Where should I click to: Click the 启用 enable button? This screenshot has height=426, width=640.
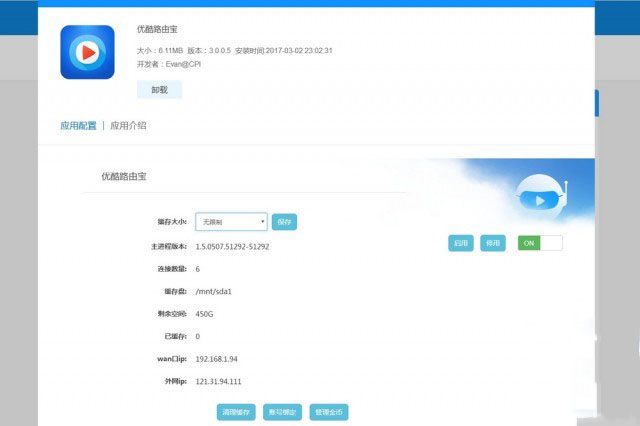pos(461,243)
